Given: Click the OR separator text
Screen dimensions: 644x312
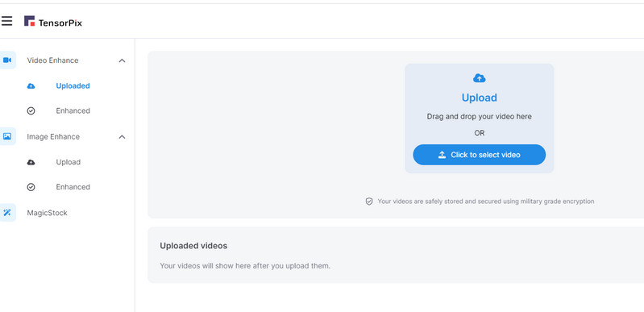Looking at the screenshot, I should click(480, 133).
